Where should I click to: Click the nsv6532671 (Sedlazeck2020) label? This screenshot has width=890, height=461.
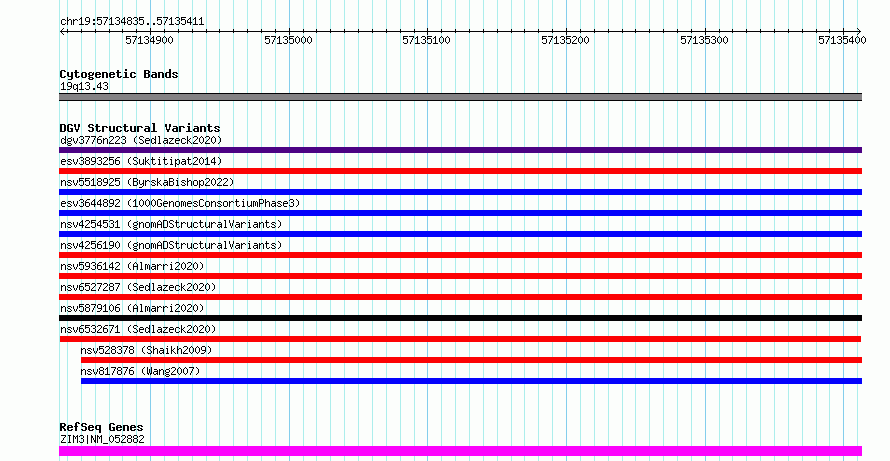pos(138,329)
